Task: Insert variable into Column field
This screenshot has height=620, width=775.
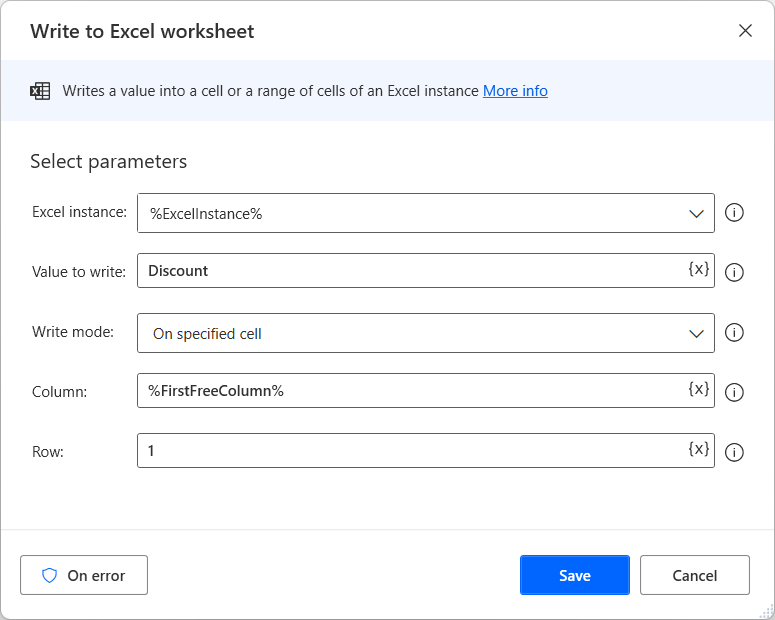Action: (698, 389)
